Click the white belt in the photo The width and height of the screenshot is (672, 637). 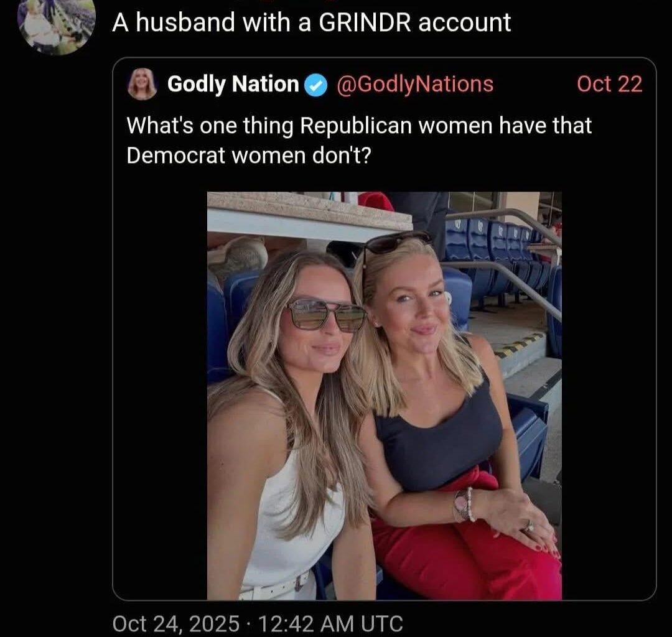coord(275,588)
